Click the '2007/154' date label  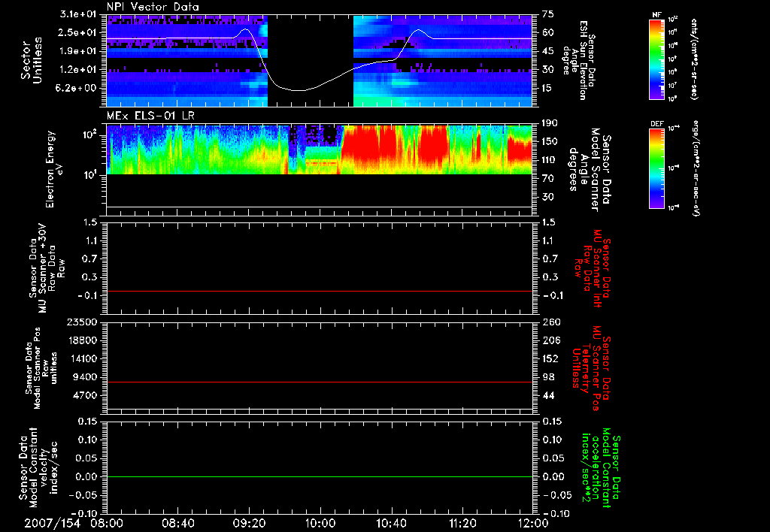click(x=52, y=523)
